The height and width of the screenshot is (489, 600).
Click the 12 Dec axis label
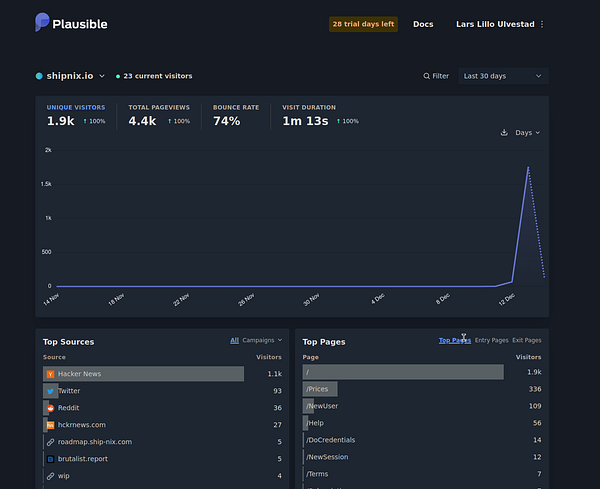(x=507, y=299)
